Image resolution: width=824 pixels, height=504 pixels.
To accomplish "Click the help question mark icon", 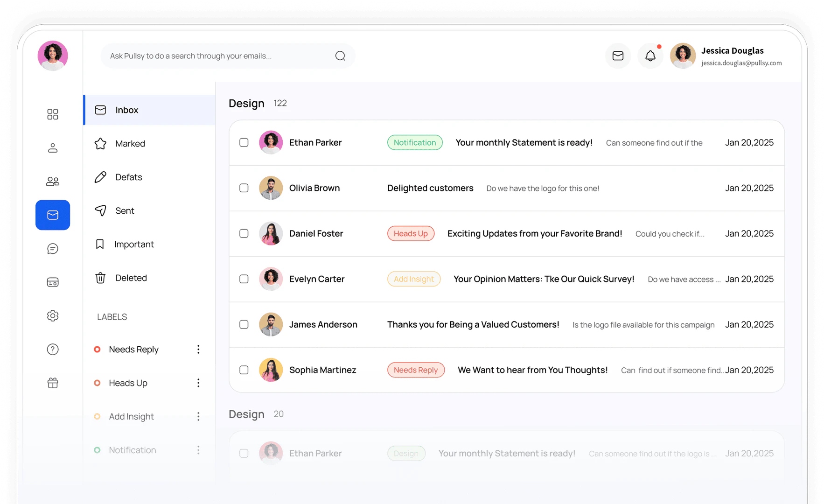I will click(x=52, y=349).
